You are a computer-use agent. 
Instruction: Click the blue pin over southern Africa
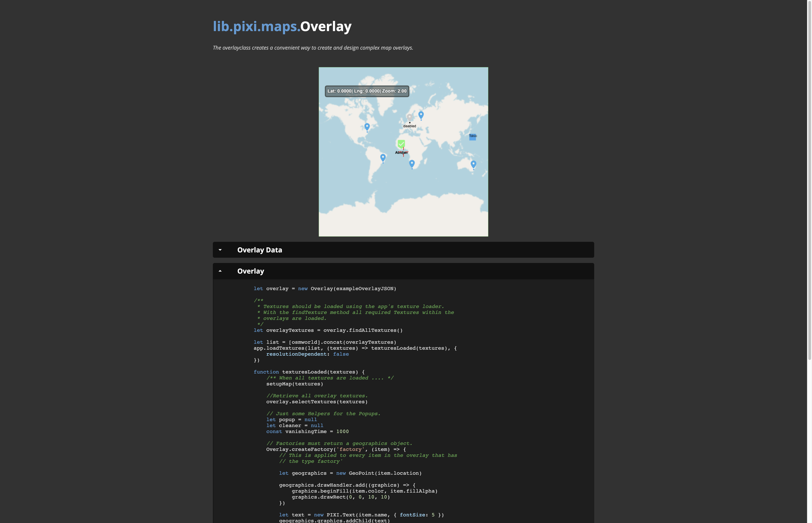[412, 163]
